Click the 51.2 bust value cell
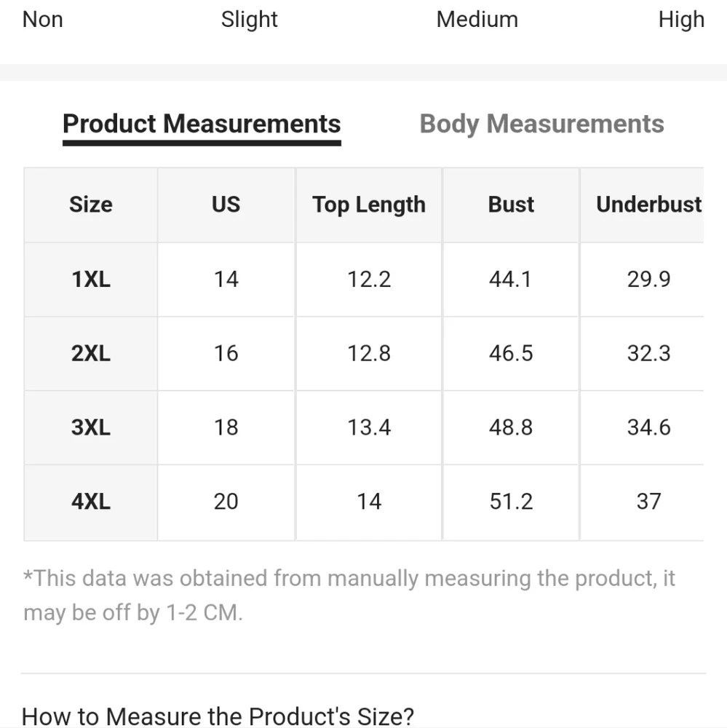Image resolution: width=727 pixels, height=728 pixels. click(511, 502)
